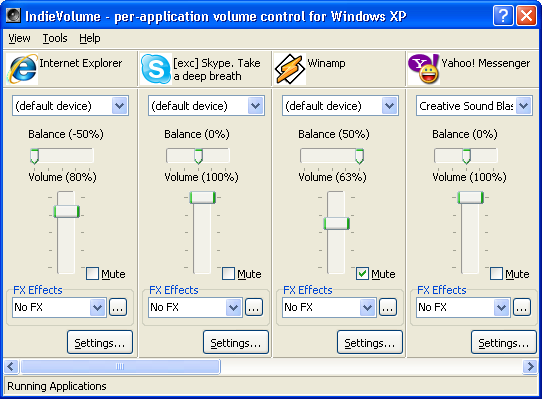Click the horizontal scrollbar right arrow
The width and height of the screenshot is (542, 399).
[530, 366]
